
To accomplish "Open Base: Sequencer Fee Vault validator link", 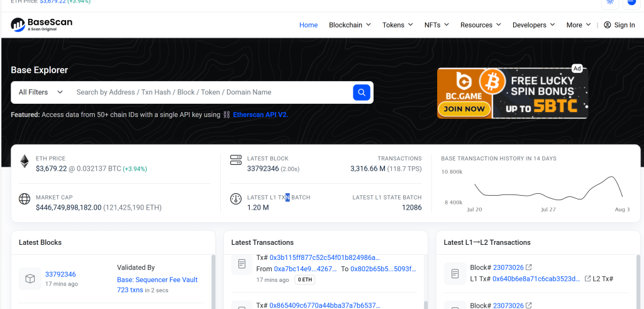I will 157,280.
